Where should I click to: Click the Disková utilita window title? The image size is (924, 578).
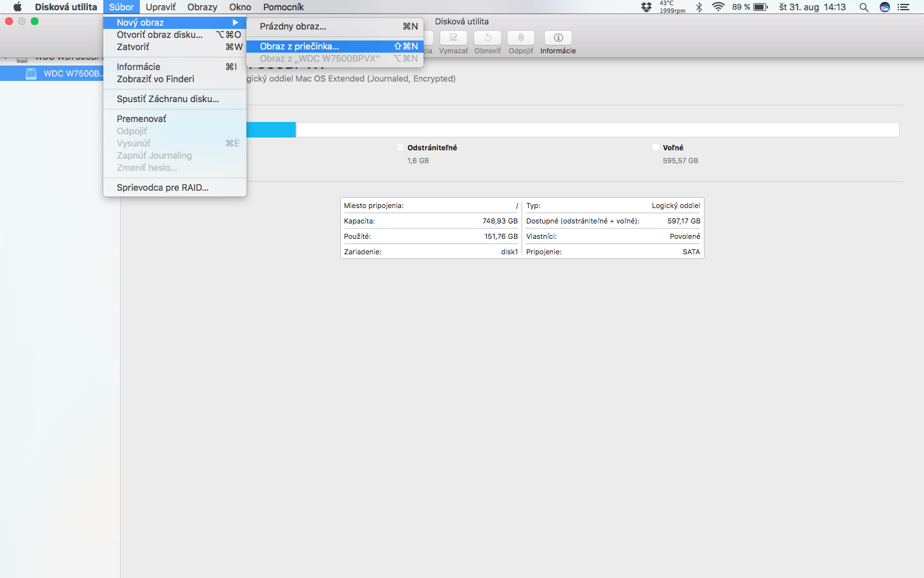461,21
